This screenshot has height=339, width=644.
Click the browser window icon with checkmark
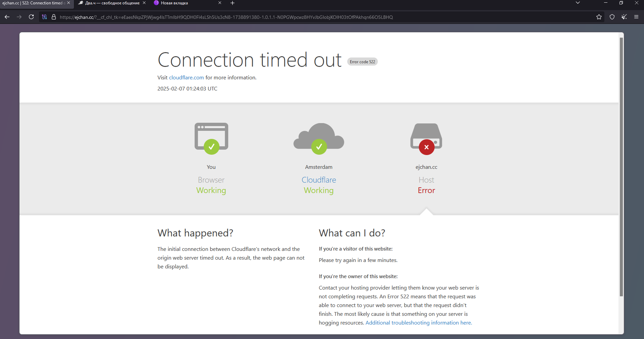pyautogui.click(x=211, y=138)
